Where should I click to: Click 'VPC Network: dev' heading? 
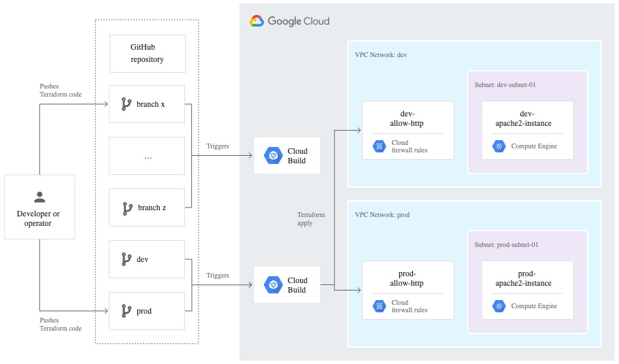380,55
